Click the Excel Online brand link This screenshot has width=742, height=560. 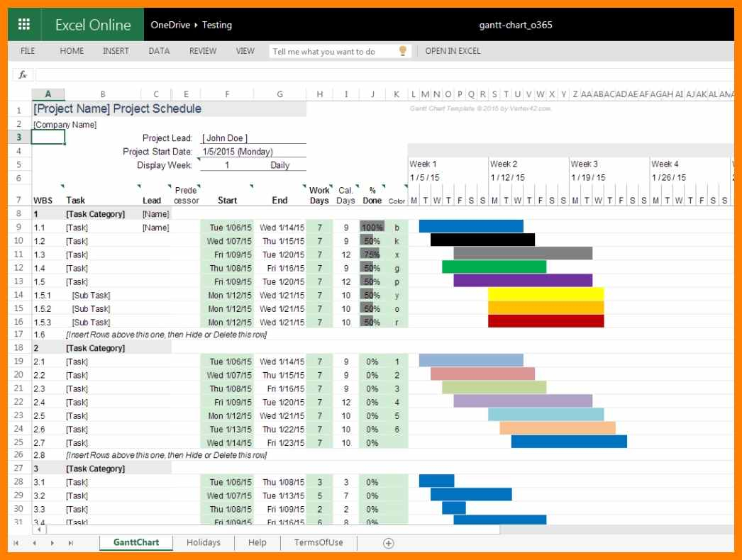click(x=93, y=25)
